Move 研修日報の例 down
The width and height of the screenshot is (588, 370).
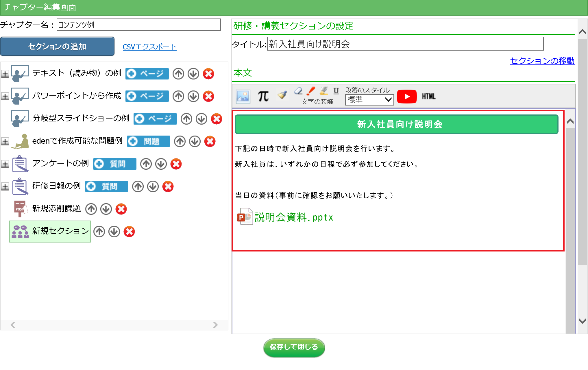pyautogui.click(x=153, y=186)
